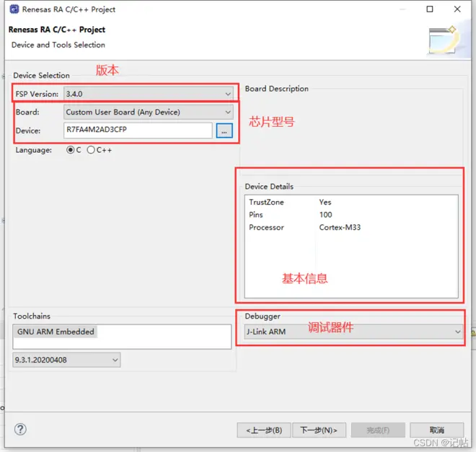Click the disabled 完成(F) finish button
The image size is (476, 452).
pos(378,430)
